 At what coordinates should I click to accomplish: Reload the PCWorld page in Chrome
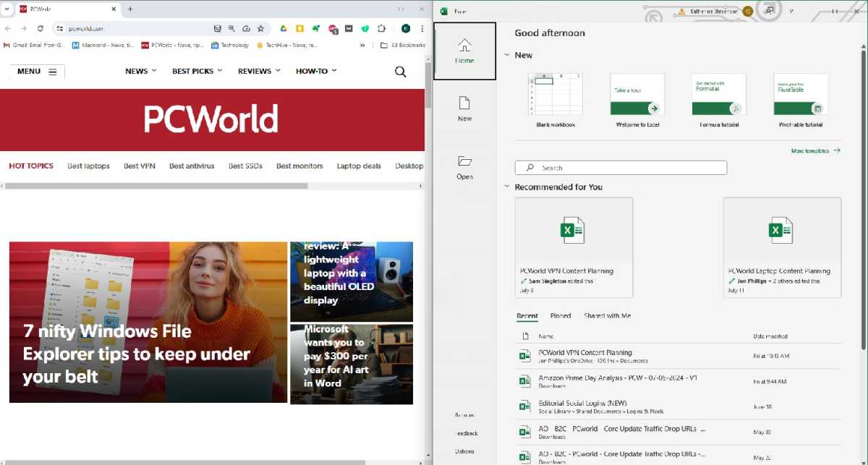(41, 28)
